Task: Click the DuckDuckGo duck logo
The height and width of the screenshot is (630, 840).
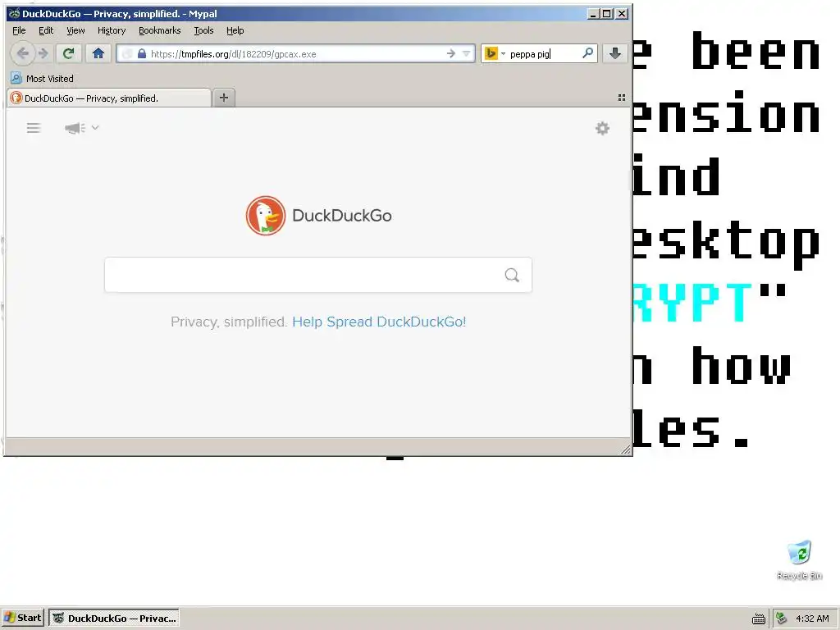Action: (x=266, y=216)
